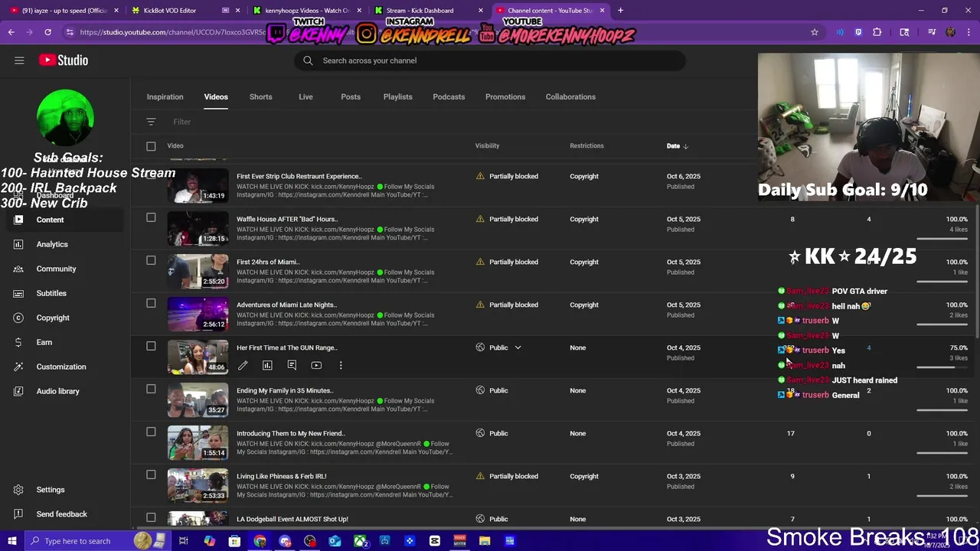Open Task View on the taskbar
This screenshot has width=980, height=551.
184,541
